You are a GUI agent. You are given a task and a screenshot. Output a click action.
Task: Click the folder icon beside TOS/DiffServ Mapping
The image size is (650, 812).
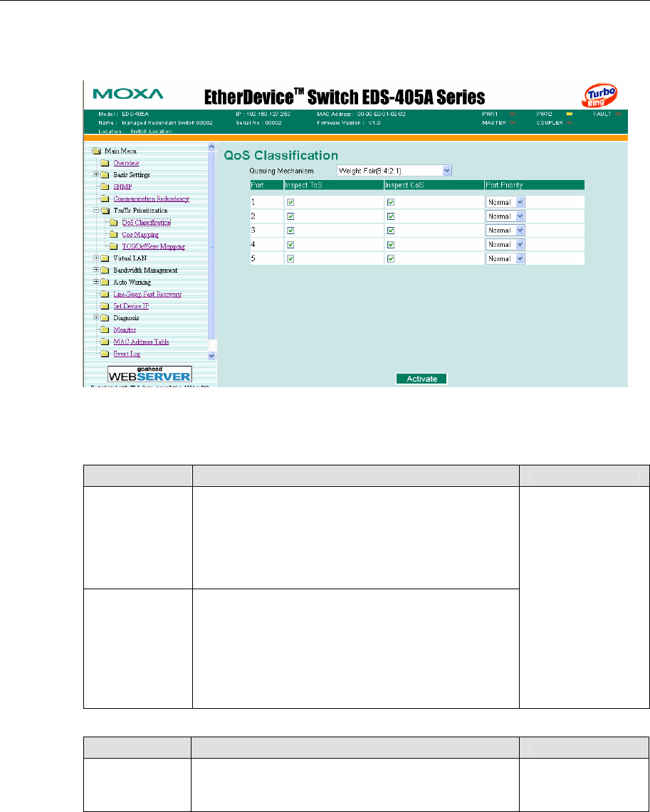click(114, 246)
